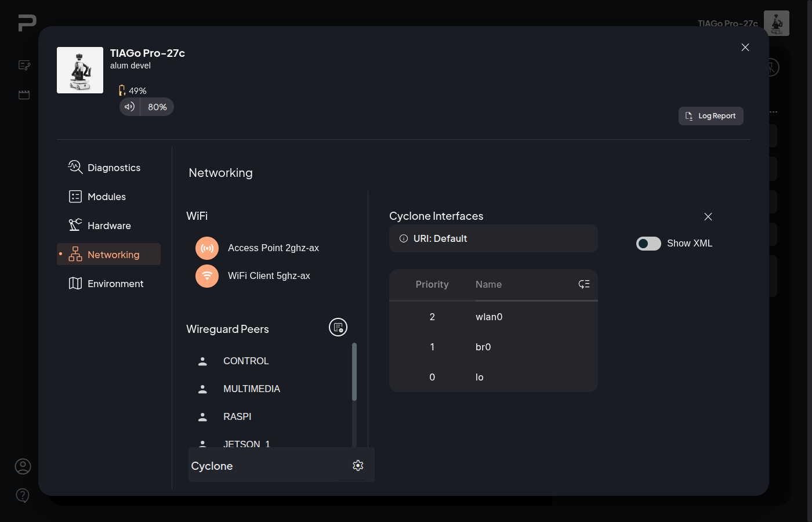This screenshot has width=812, height=522.
Task: Select Networking section
Action: [x=108, y=254]
